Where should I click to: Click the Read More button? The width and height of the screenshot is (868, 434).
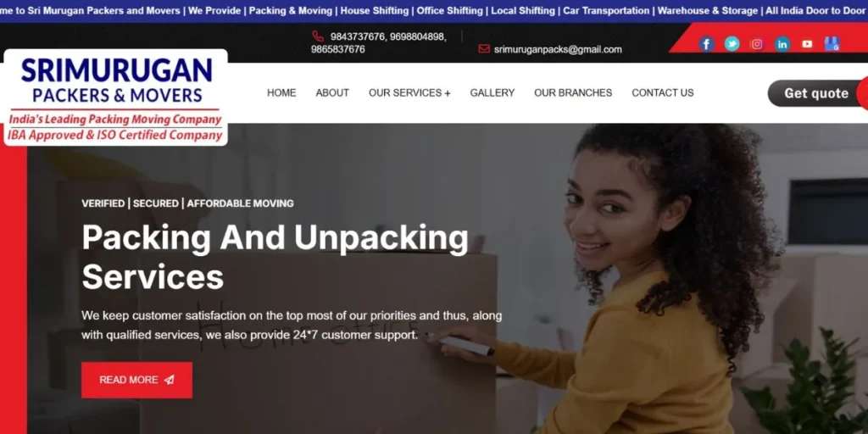[136, 381]
